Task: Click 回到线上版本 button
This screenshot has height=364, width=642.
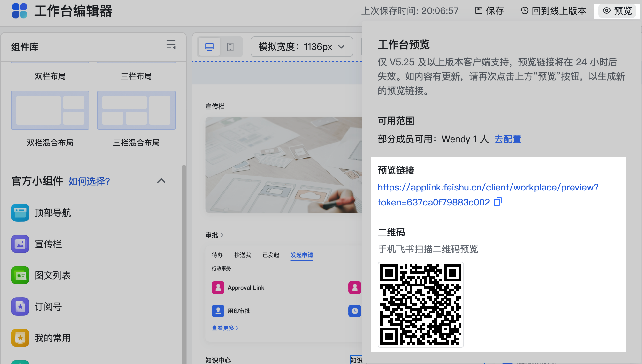Action: (553, 11)
